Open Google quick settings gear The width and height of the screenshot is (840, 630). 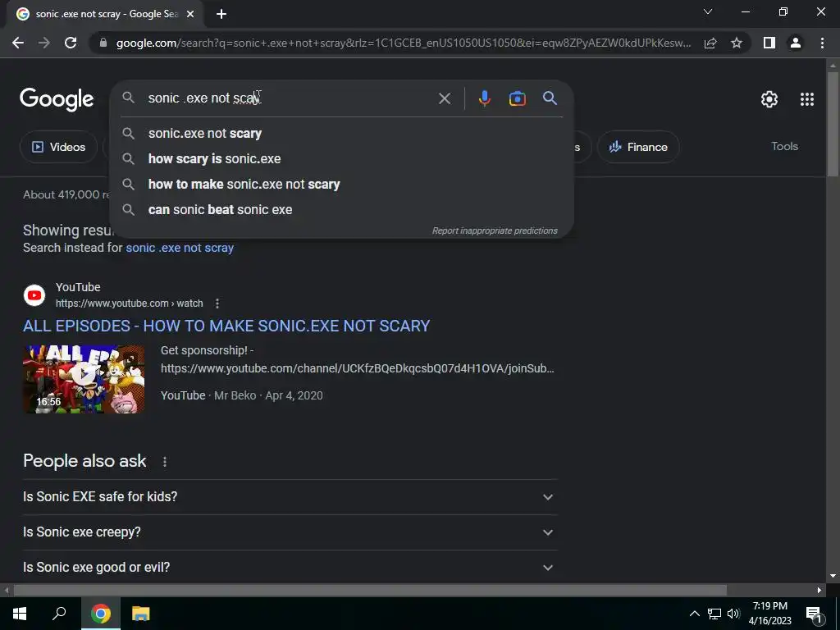click(769, 99)
